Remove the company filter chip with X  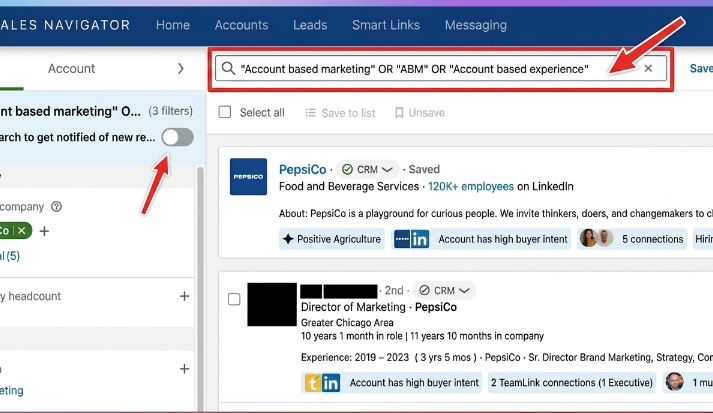[x=21, y=231]
